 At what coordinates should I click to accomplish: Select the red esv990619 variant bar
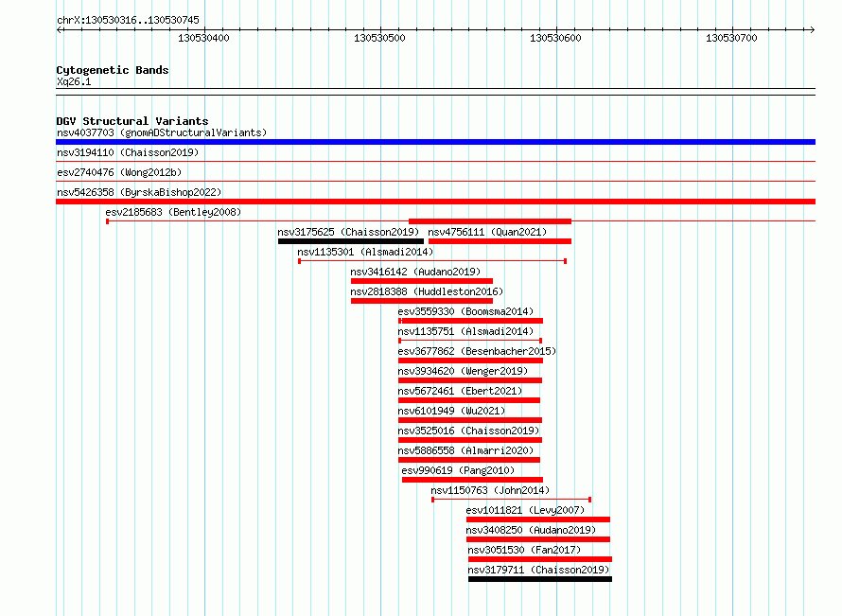click(472, 480)
